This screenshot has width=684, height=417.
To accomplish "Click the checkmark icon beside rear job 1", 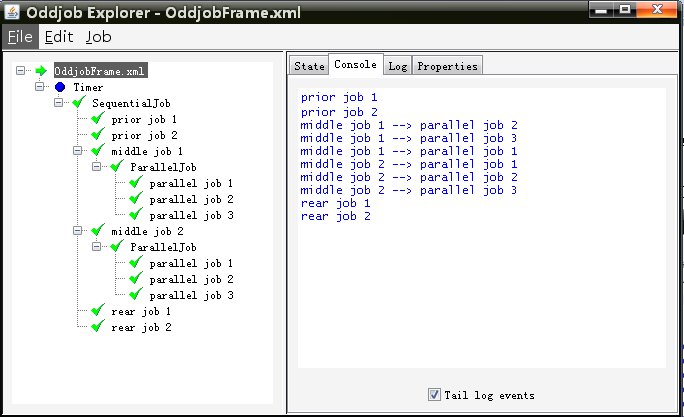I will 98,312.
